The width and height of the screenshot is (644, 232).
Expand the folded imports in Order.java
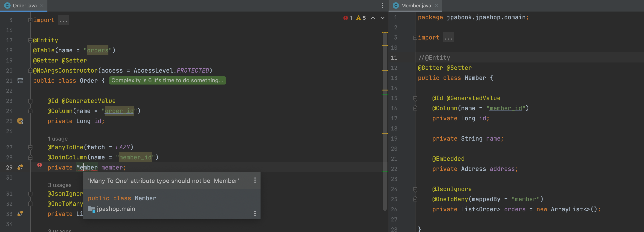pos(64,20)
